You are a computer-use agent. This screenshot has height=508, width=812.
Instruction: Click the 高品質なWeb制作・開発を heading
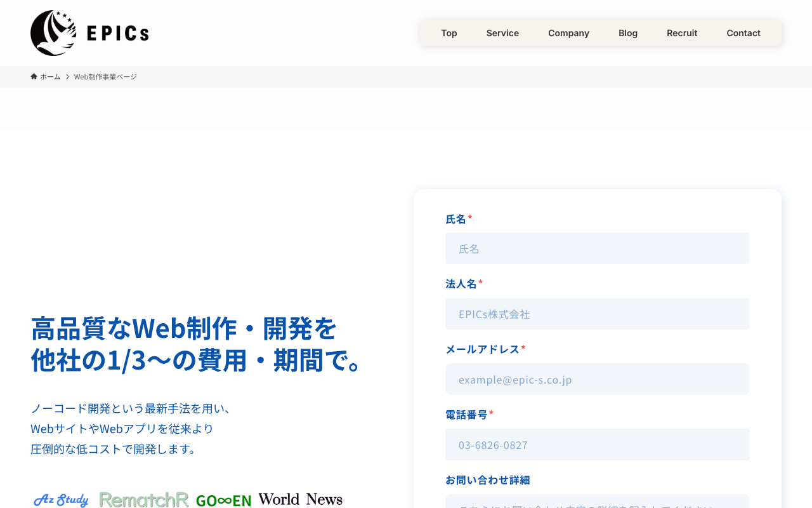tap(184, 328)
